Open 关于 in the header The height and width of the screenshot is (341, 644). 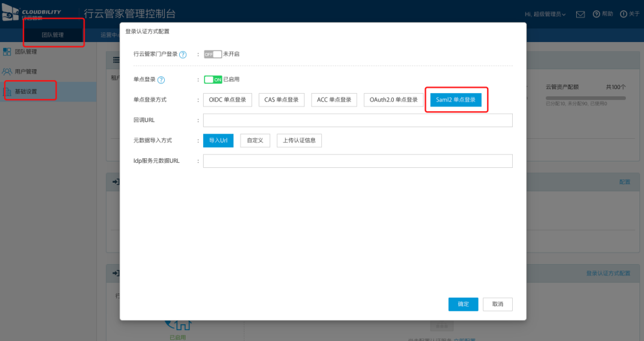point(630,14)
